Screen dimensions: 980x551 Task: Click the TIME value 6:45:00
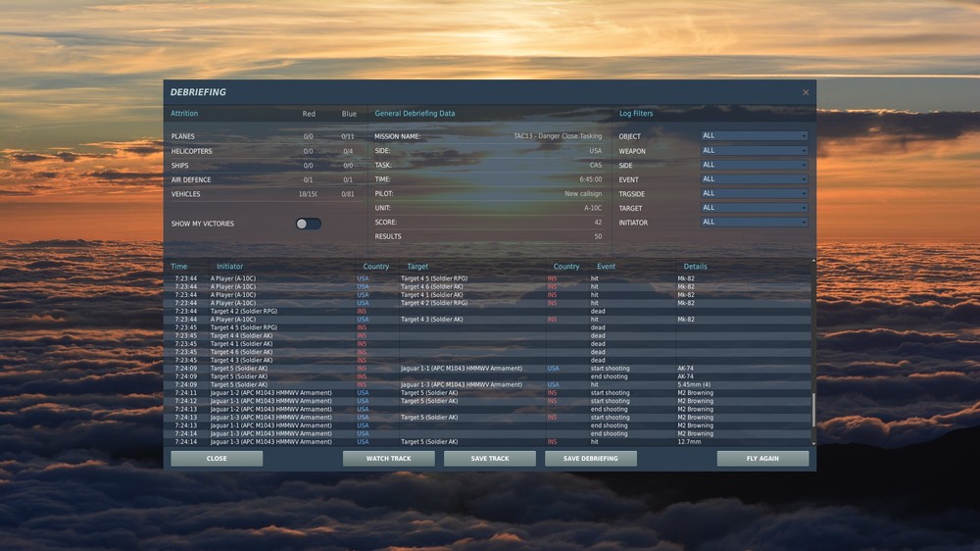click(591, 179)
